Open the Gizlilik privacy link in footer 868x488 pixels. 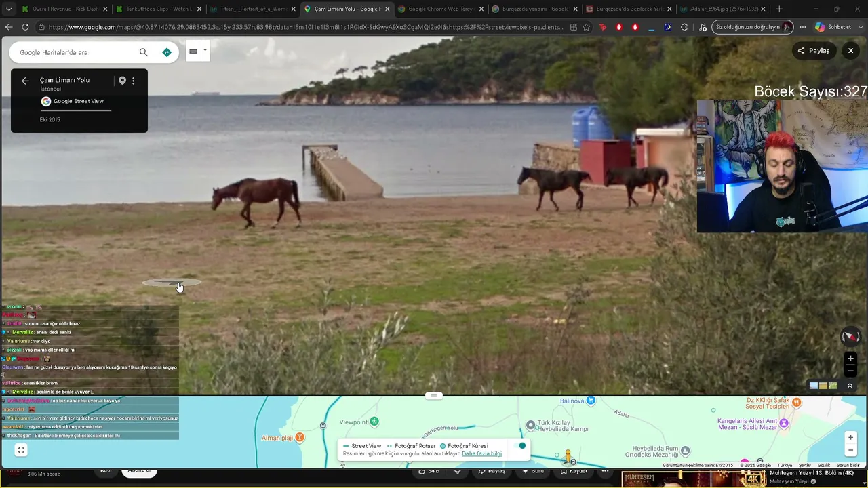click(824, 466)
